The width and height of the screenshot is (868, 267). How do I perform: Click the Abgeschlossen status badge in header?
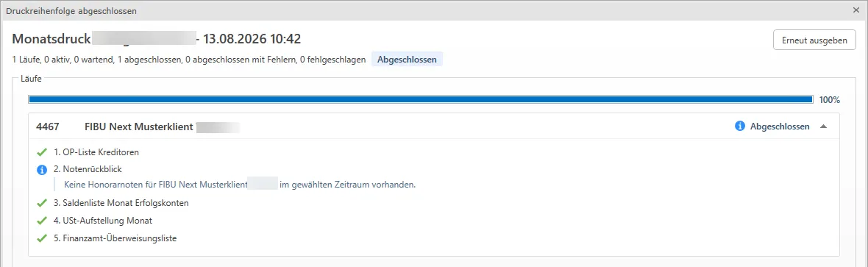point(407,60)
